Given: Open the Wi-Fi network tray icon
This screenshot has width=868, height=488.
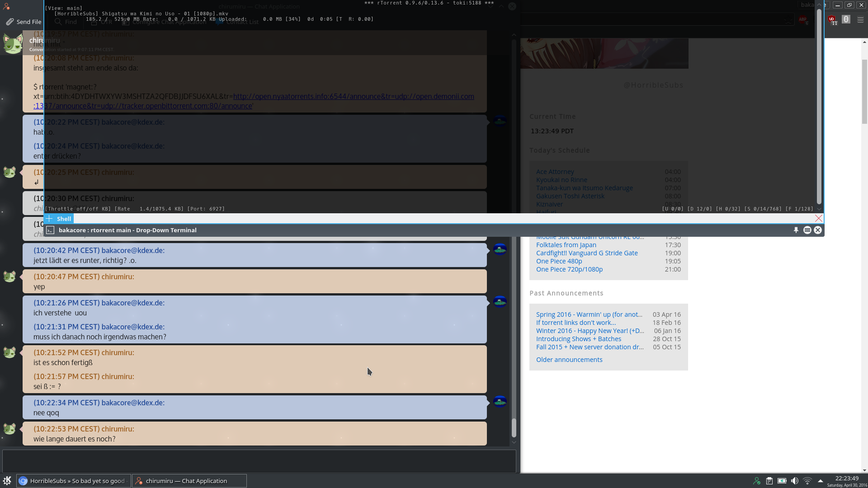Looking at the screenshot, I should 807,481.
